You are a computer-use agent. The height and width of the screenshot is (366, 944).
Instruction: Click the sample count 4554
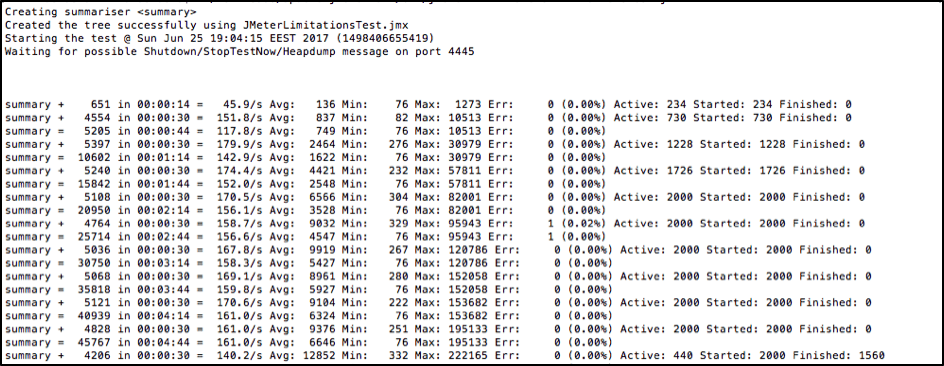click(x=97, y=118)
